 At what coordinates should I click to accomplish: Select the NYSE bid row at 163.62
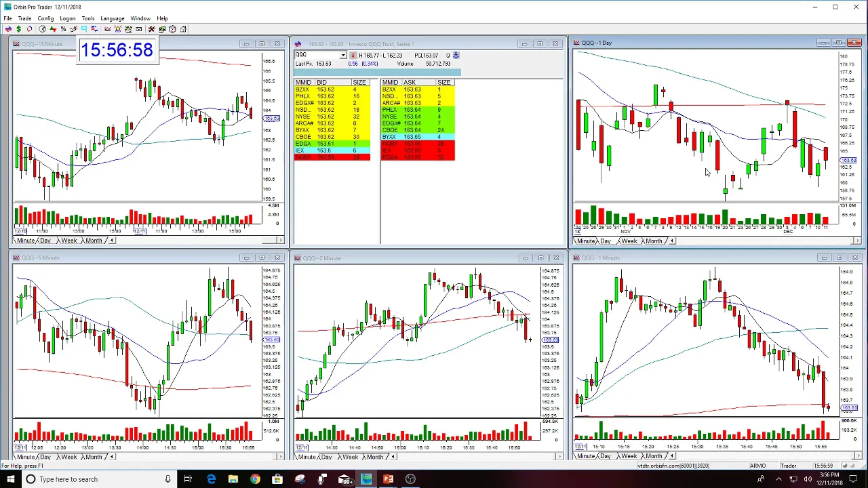pos(332,117)
